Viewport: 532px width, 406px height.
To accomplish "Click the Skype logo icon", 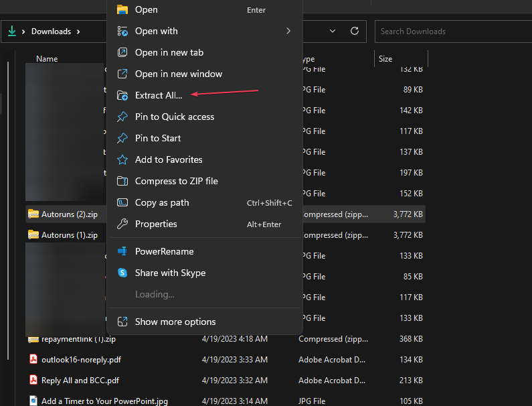I will (122, 273).
